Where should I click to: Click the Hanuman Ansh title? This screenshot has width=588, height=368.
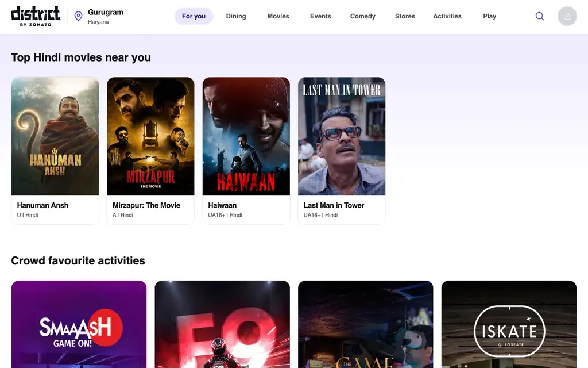click(x=42, y=205)
